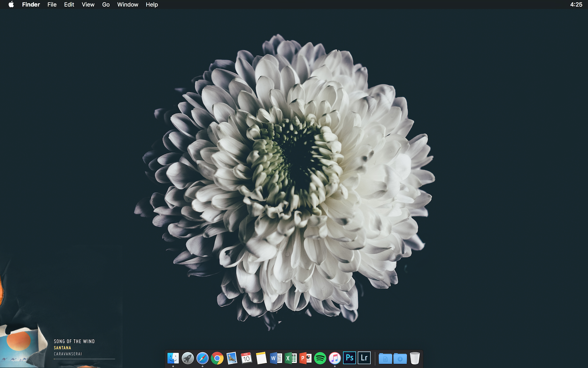Viewport: 588px width, 368px height.
Task: Open the Go menu
Action: point(106,4)
